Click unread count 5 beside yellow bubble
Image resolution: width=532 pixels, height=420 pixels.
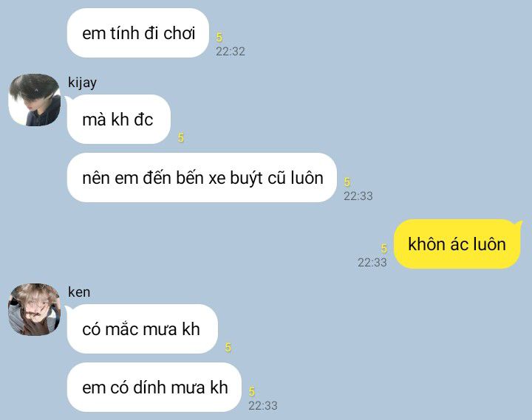[x=383, y=249]
